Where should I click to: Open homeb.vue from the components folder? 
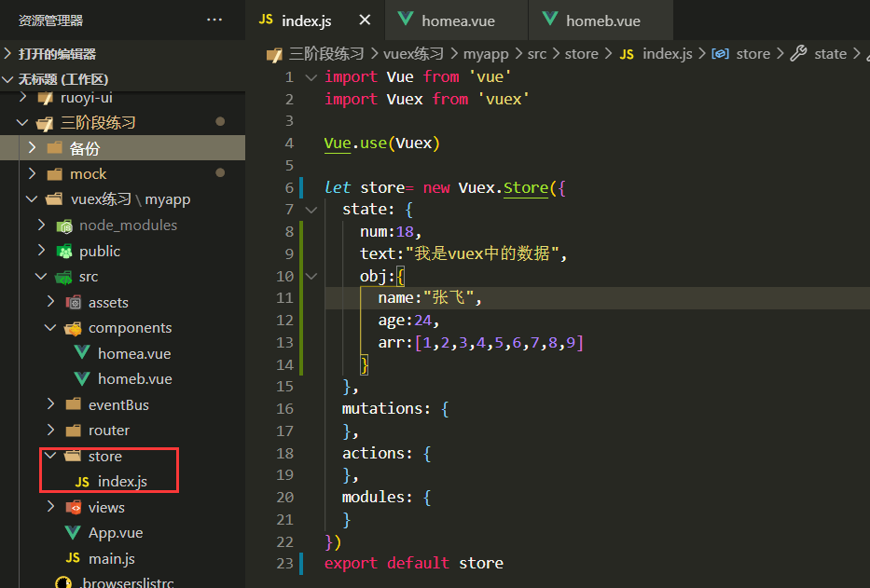[x=135, y=379]
